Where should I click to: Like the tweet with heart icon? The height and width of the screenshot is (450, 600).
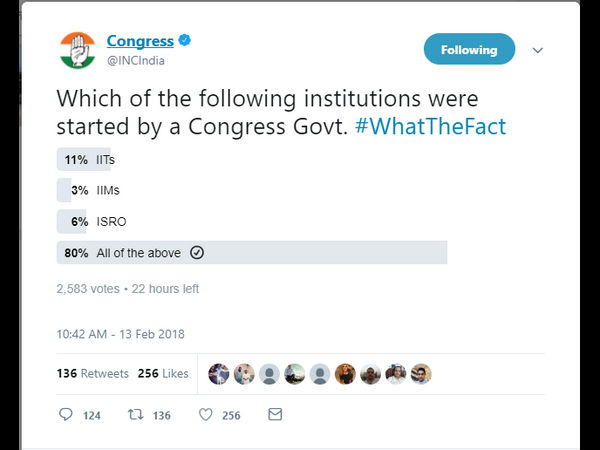point(205,414)
